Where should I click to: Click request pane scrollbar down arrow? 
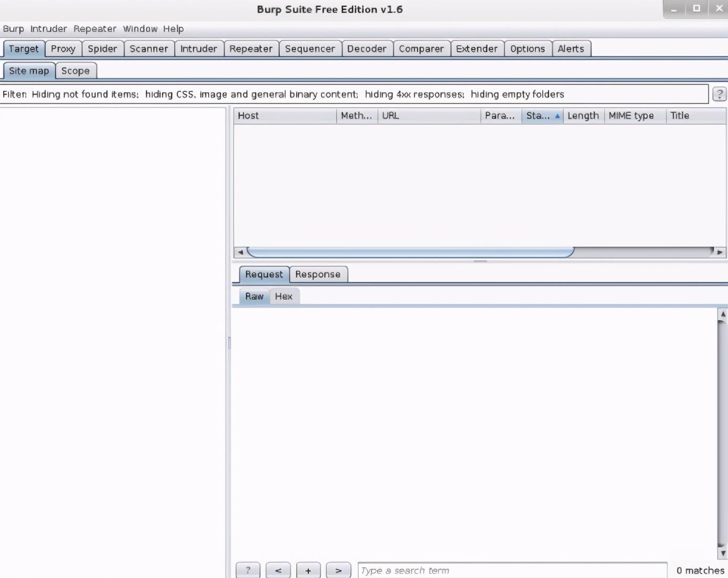723,553
